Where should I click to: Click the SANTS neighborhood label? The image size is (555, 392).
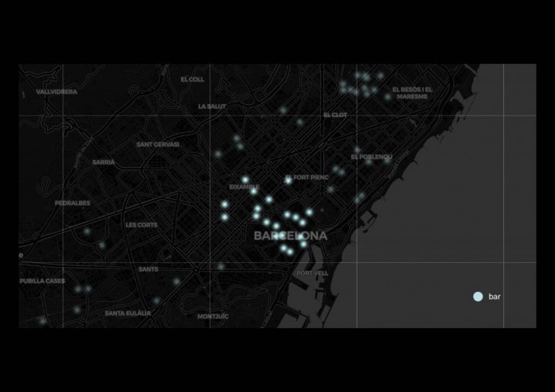pos(148,270)
